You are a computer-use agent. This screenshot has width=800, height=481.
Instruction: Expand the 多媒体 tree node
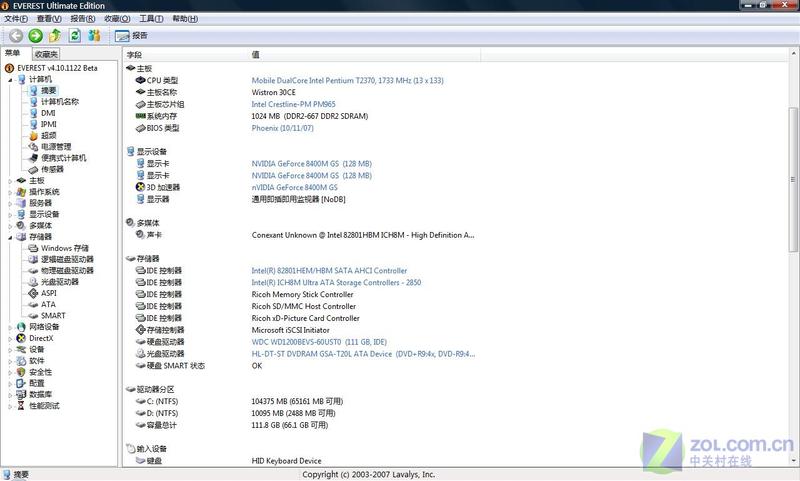click(x=10, y=226)
